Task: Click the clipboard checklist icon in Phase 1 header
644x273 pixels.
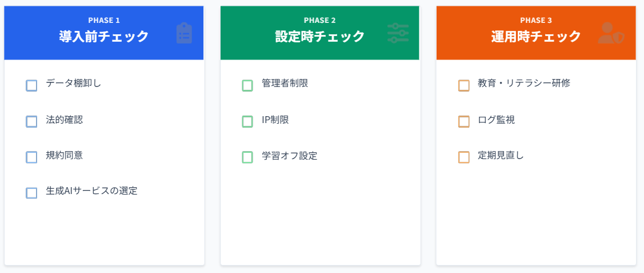Action: click(184, 33)
